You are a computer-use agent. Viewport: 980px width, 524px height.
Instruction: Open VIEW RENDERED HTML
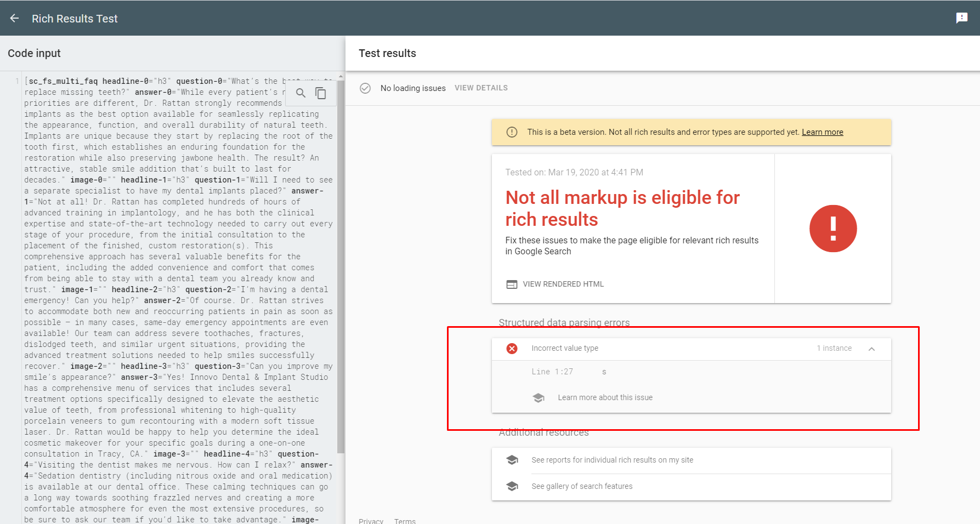563,284
